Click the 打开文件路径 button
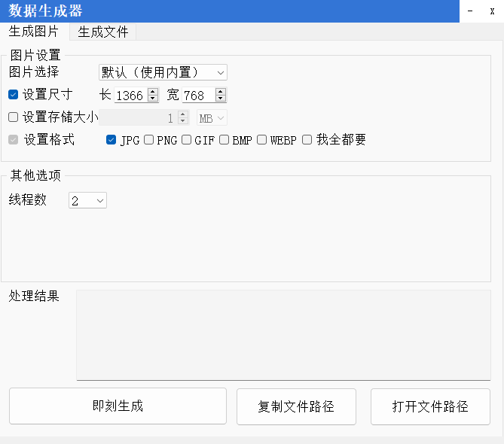Screen dimensions: 504x444 [x=430, y=407]
